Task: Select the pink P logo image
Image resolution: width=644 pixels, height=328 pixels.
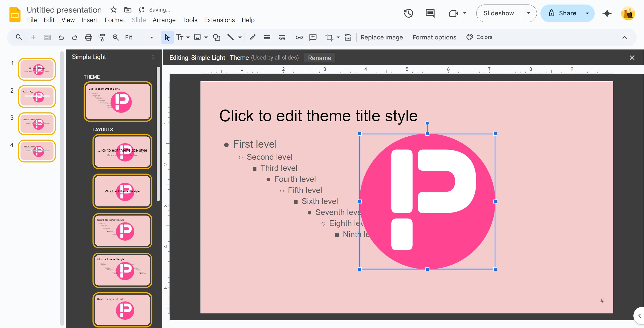Action: pos(427,201)
